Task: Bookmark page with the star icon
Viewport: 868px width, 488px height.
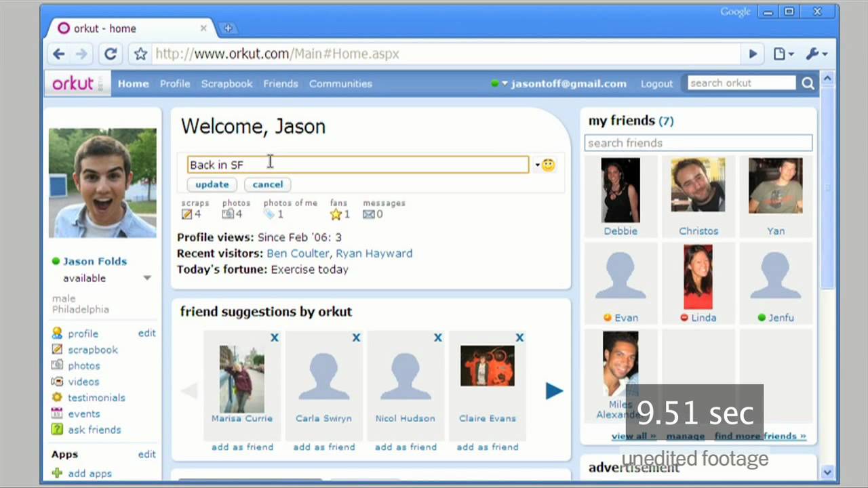Action: [140, 54]
